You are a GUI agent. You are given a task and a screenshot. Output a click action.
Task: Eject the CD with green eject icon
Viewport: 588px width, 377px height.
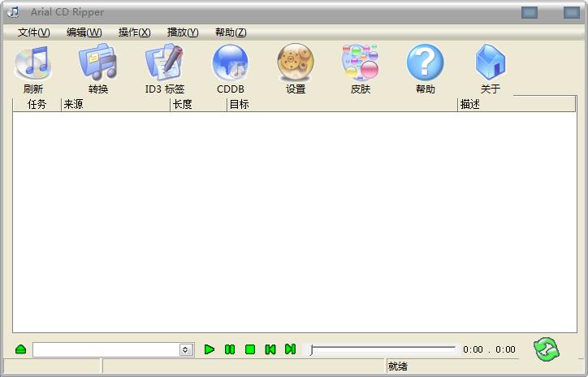pos(20,349)
